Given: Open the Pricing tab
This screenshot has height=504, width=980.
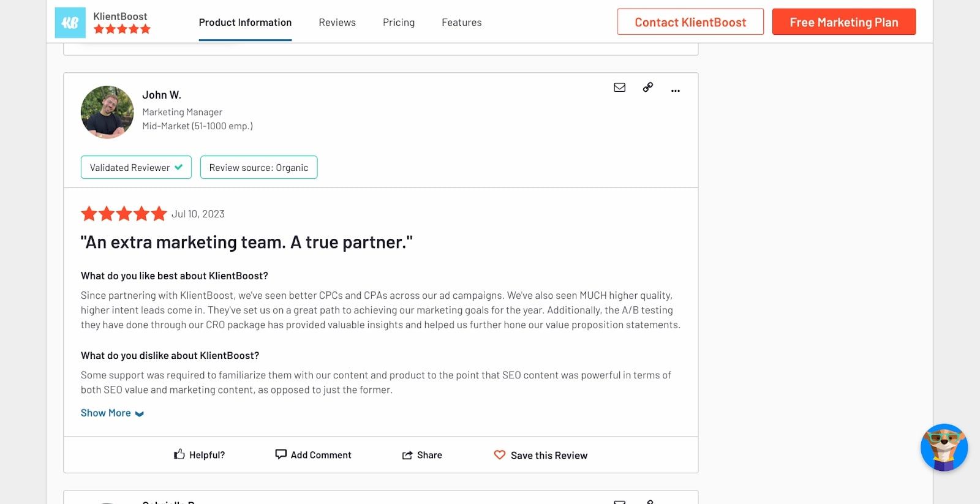Looking at the screenshot, I should 398,22.
